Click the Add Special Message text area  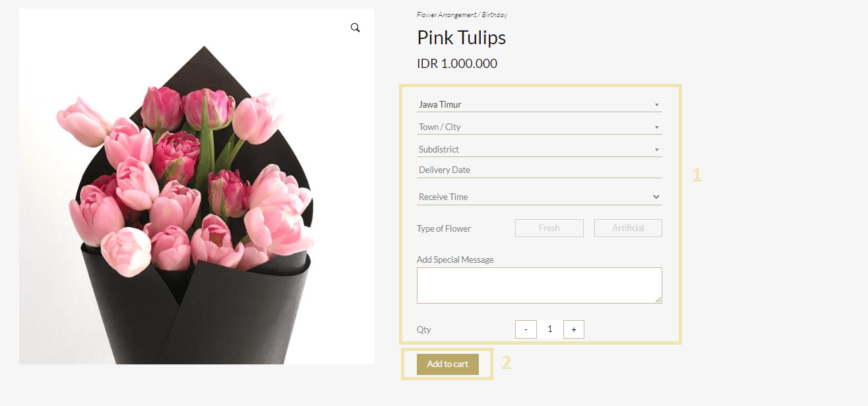coord(540,285)
